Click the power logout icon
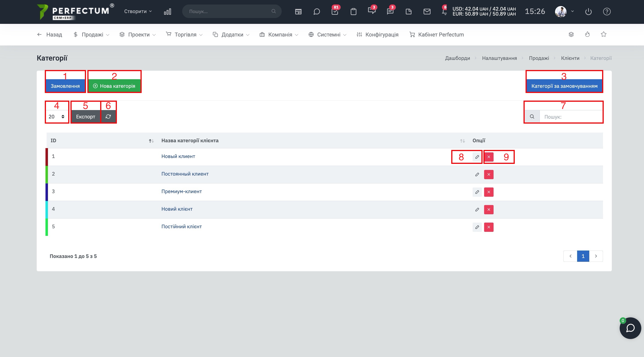 click(x=589, y=11)
